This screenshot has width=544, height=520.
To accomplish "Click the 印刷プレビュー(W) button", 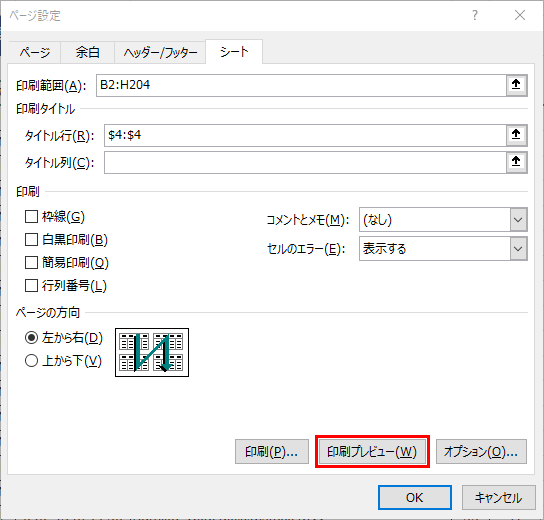I will pos(372,451).
